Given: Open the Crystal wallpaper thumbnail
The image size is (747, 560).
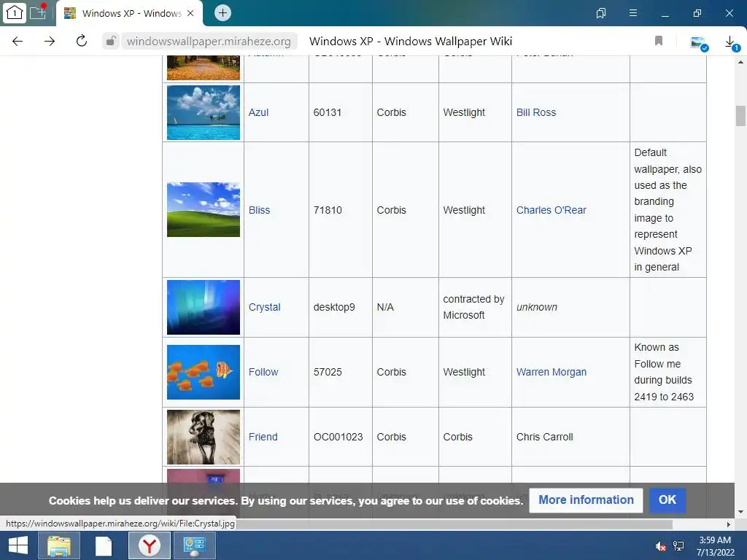Looking at the screenshot, I should tap(204, 307).
